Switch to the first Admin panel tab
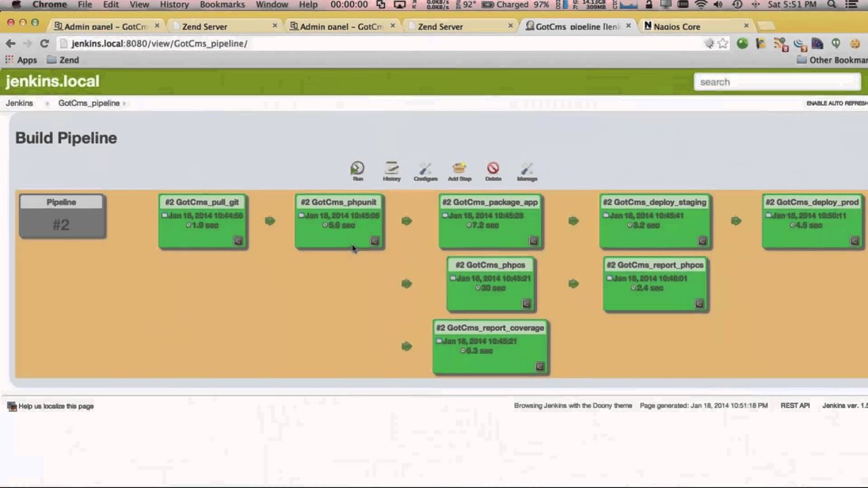 [x=105, y=26]
